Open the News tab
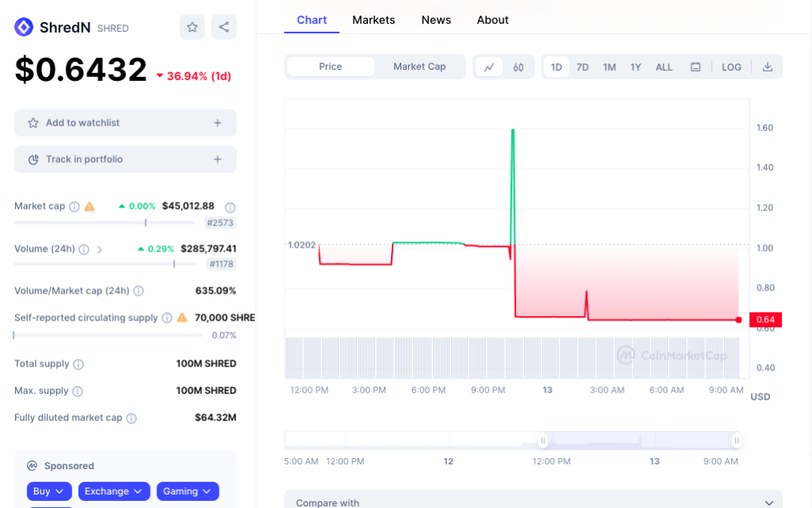 coord(436,20)
